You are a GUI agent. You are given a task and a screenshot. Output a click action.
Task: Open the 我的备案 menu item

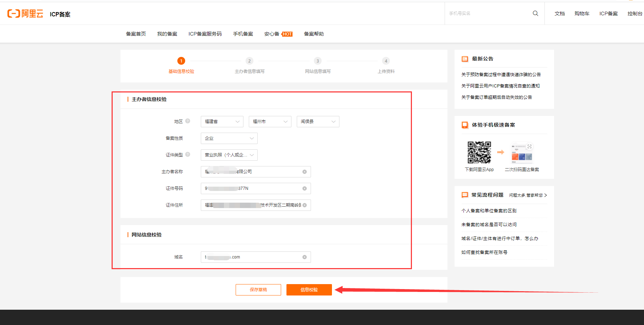[x=167, y=34]
